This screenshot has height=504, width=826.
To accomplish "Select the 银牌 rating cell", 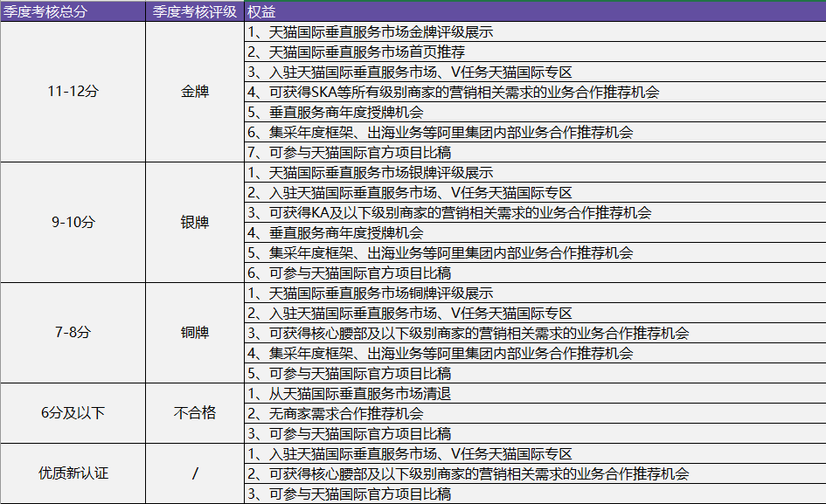I will (x=195, y=222).
